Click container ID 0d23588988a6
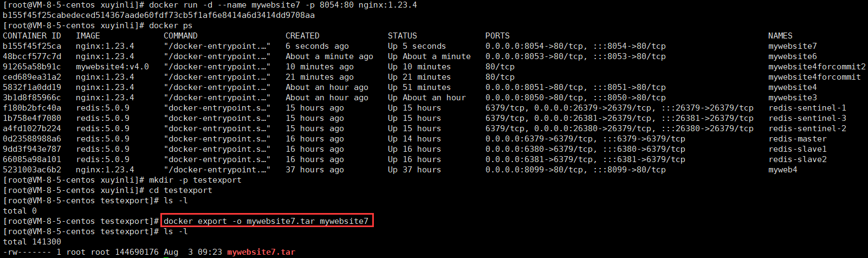Viewport: 868px width, 258px height. (x=32, y=139)
